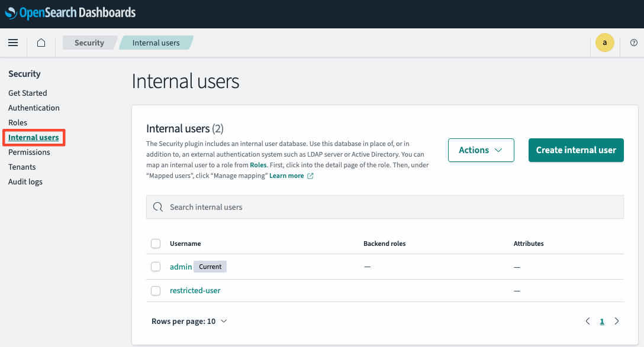644x347 pixels.
Task: Click Create internal user button
Action: tap(576, 150)
